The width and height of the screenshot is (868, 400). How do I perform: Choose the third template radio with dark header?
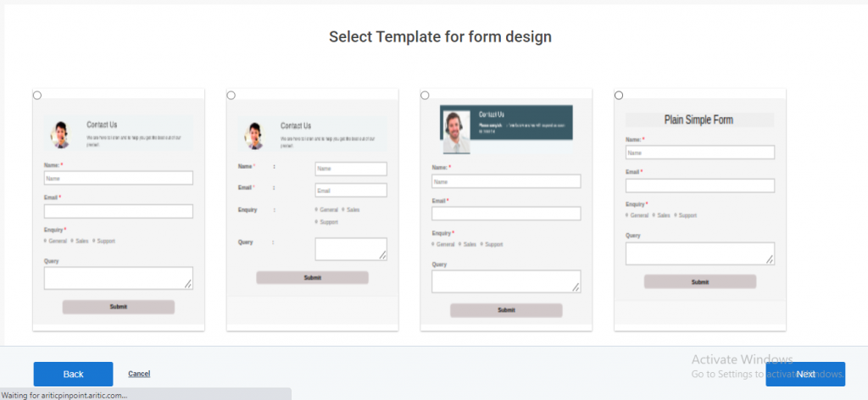[425, 95]
